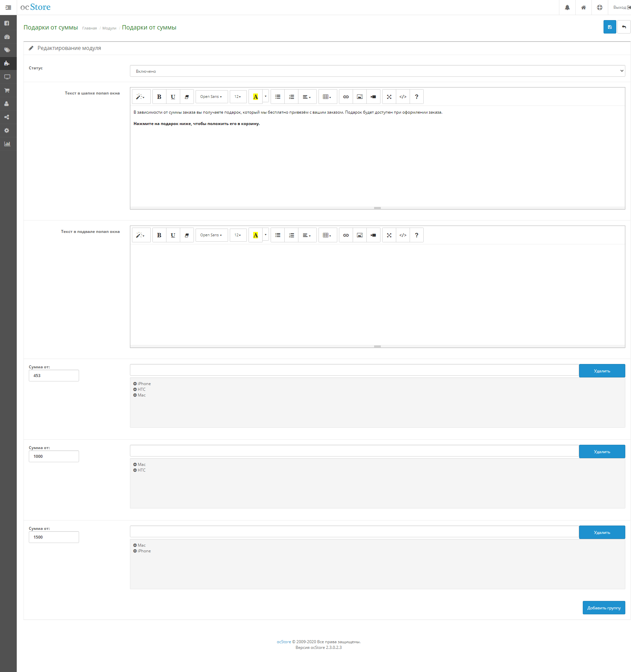
Task: Insert link in header text editor
Action: 346,97
